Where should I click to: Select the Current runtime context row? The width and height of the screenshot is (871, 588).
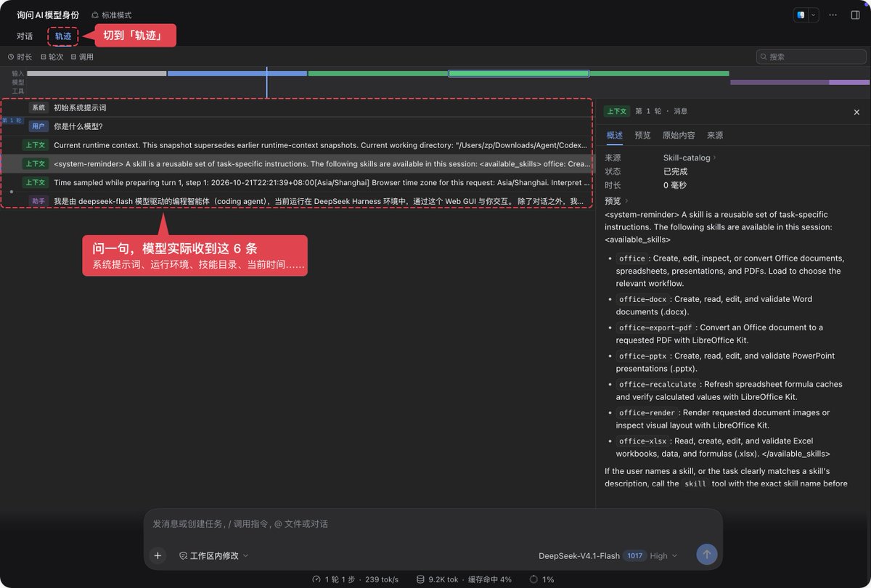(297, 145)
